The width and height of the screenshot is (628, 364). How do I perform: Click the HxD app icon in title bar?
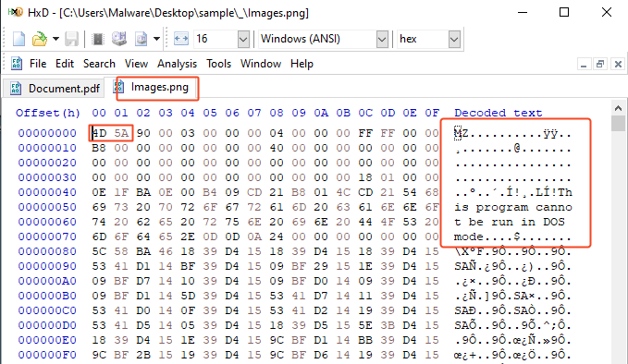click(x=15, y=12)
